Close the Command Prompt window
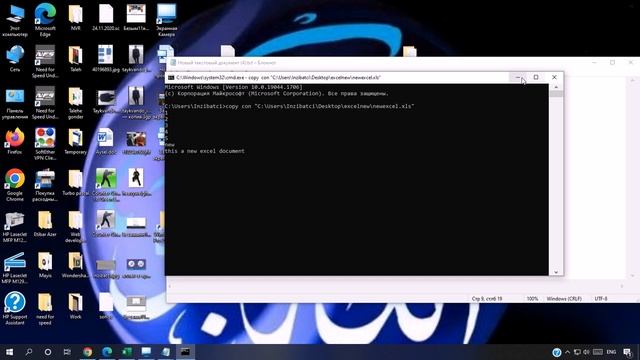 point(554,77)
